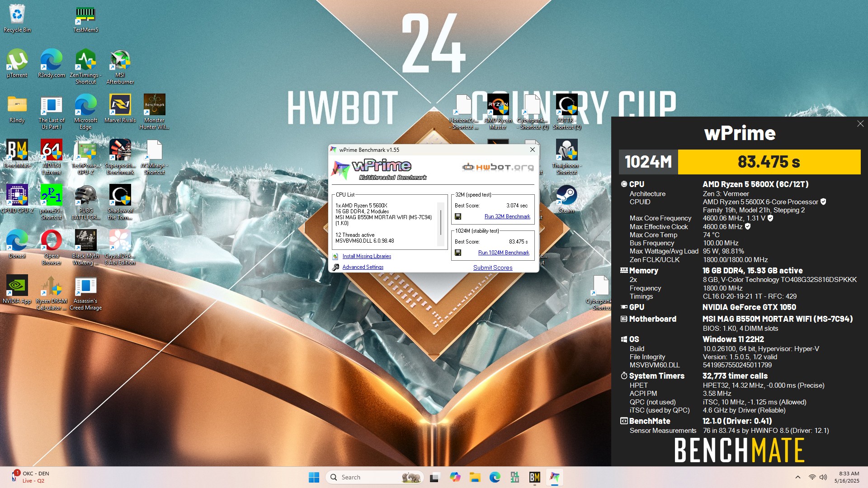
Task: Open the wPrime icon on the taskbar
Action: [x=555, y=477]
